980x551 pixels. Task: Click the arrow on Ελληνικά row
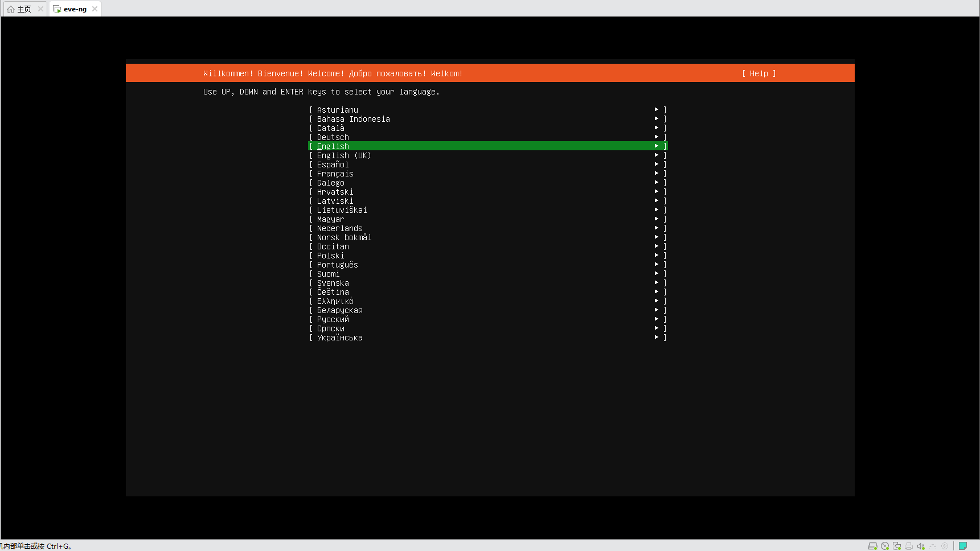657,301
